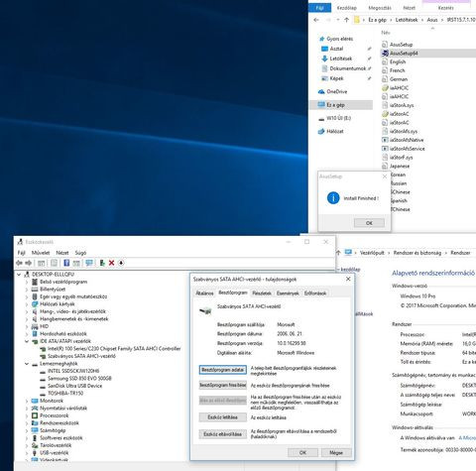Click Eszköz eltávolítása button
The width and height of the screenshot is (476, 471).
tap(223, 434)
